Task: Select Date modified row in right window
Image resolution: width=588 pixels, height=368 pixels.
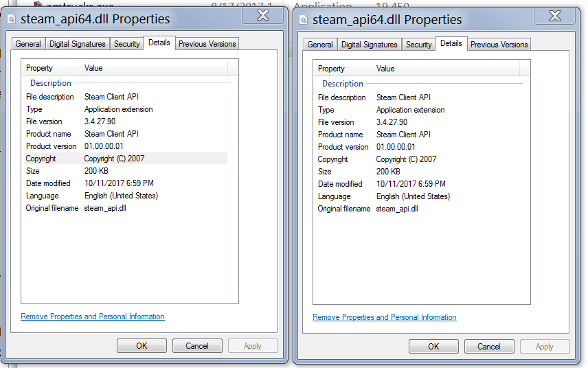Action: pos(418,184)
